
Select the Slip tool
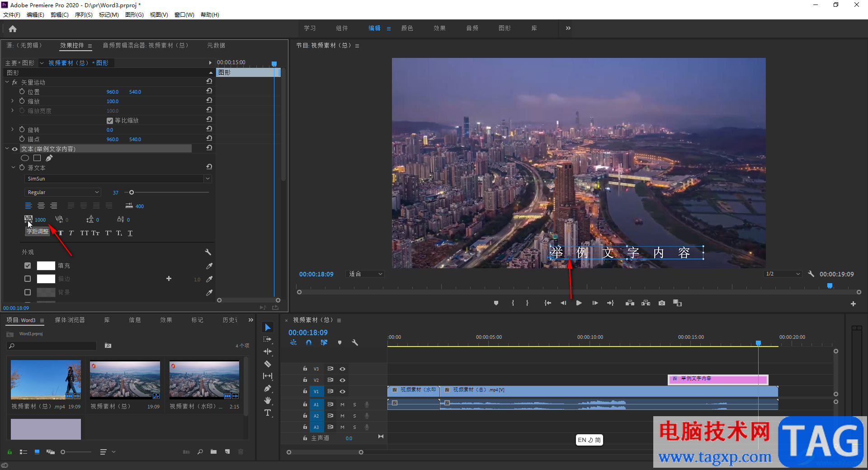[x=268, y=376]
